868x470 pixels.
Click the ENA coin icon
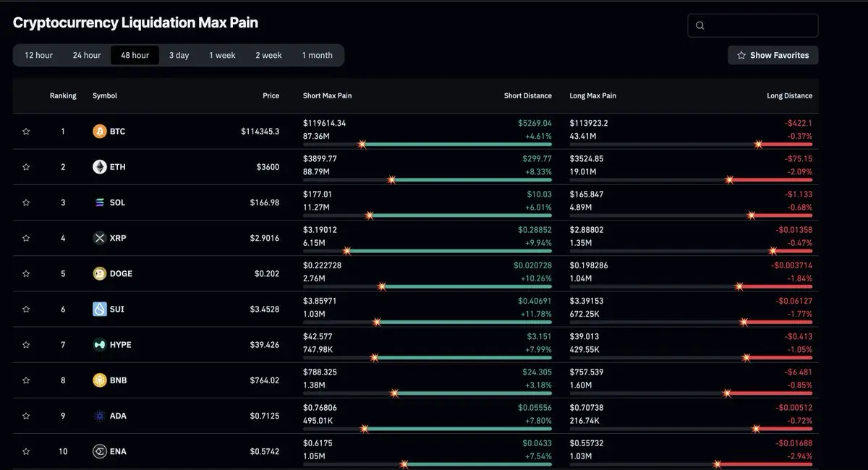point(99,451)
